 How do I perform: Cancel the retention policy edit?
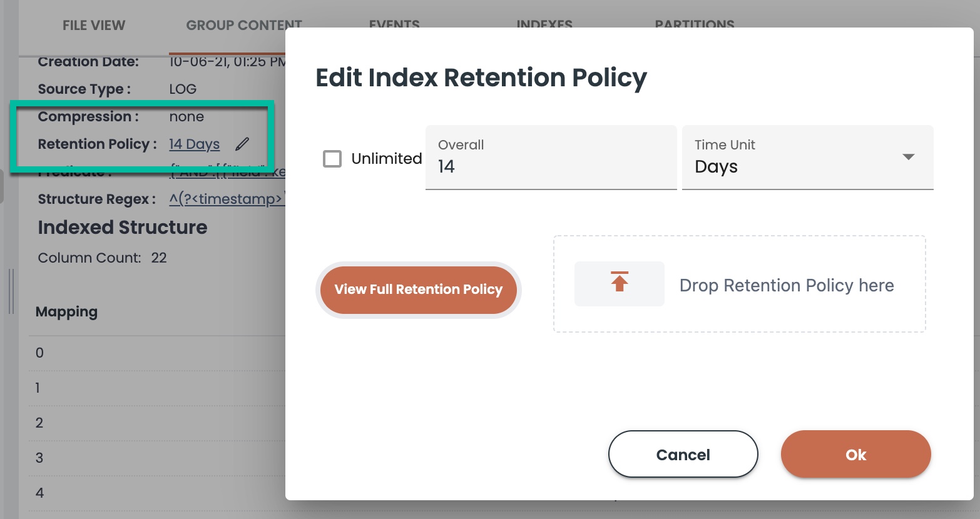pos(683,455)
